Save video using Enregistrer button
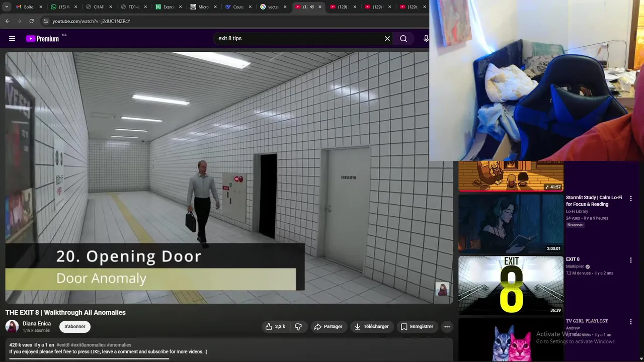This screenshot has height=362, width=644. click(x=417, y=327)
